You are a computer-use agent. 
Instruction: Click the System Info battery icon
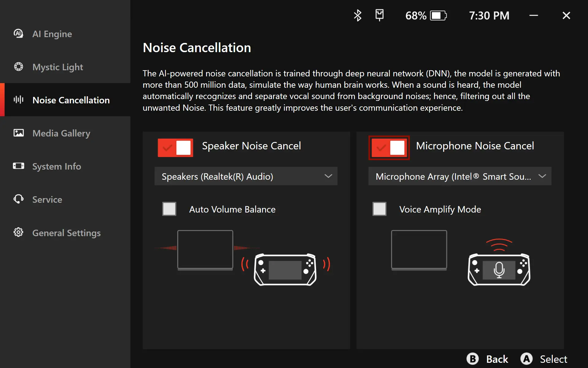tap(18, 166)
